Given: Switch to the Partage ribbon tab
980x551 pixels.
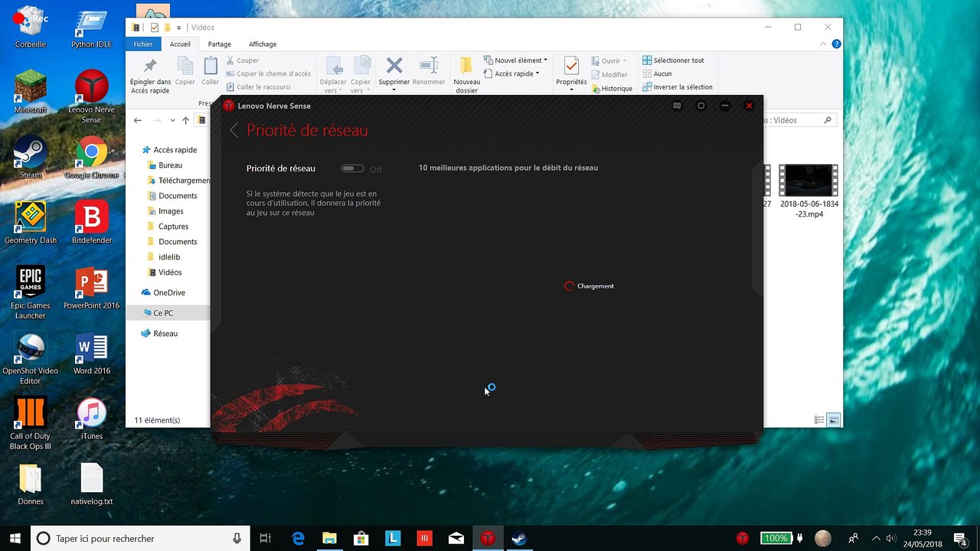Looking at the screenshot, I should pyautogui.click(x=219, y=44).
